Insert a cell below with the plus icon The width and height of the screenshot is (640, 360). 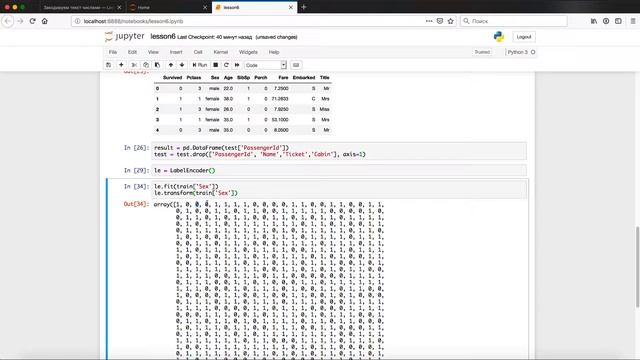pyautogui.click(x=121, y=65)
